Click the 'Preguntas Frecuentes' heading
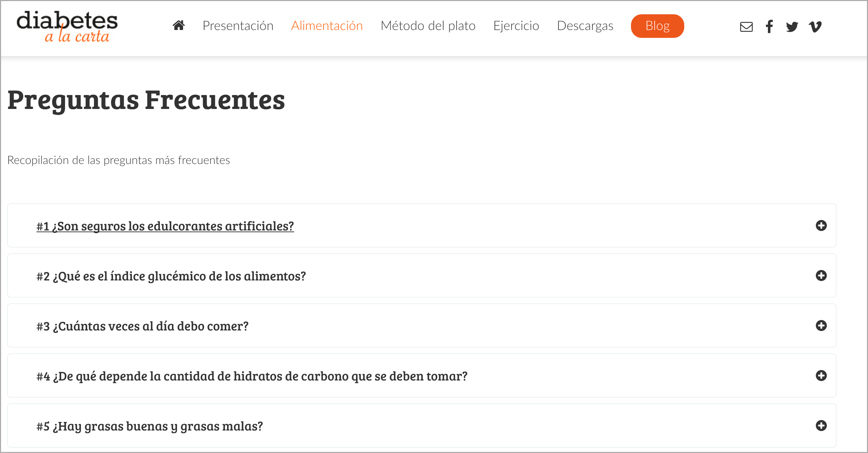This screenshot has height=453, width=868. pyautogui.click(x=146, y=100)
